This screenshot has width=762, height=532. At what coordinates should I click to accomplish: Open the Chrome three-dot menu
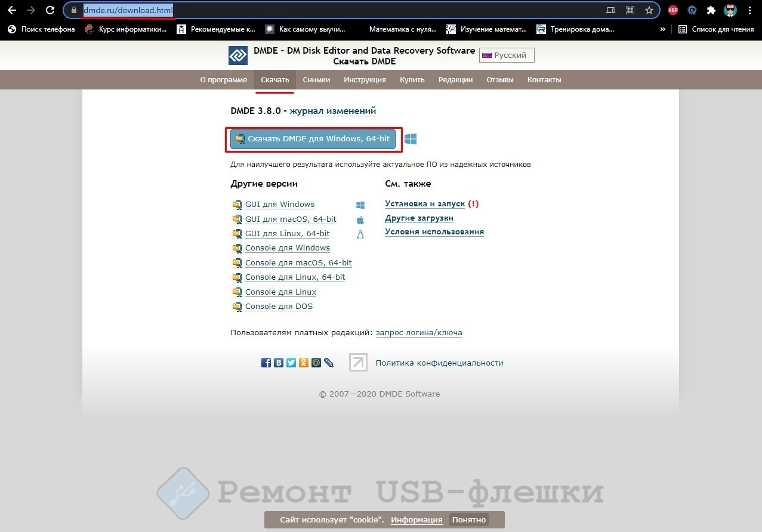tap(750, 10)
